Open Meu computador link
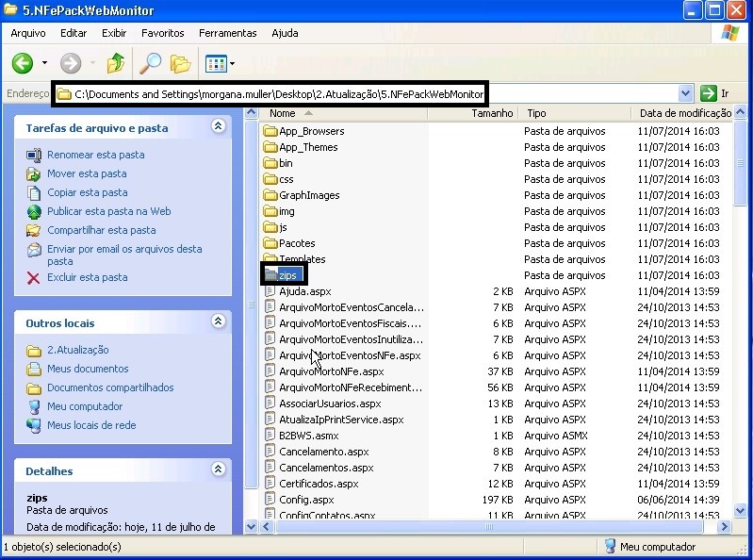The height and width of the screenshot is (560, 753). (x=85, y=406)
